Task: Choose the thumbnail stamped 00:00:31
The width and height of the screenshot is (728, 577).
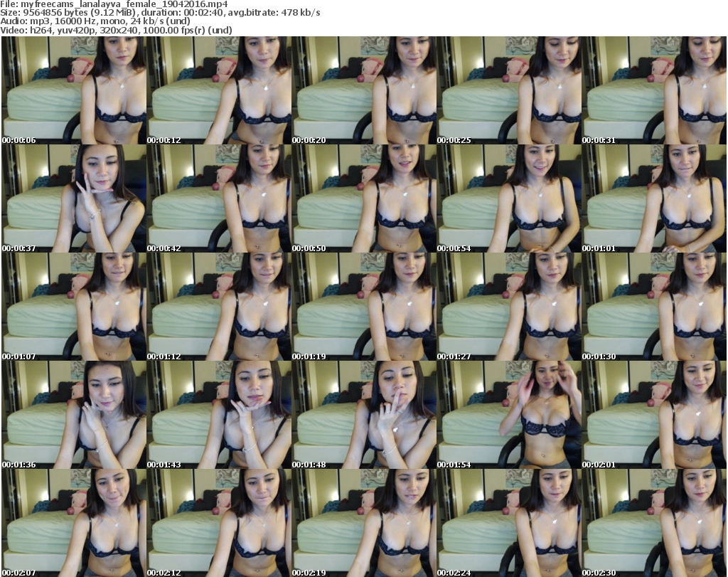Action: 654,90
